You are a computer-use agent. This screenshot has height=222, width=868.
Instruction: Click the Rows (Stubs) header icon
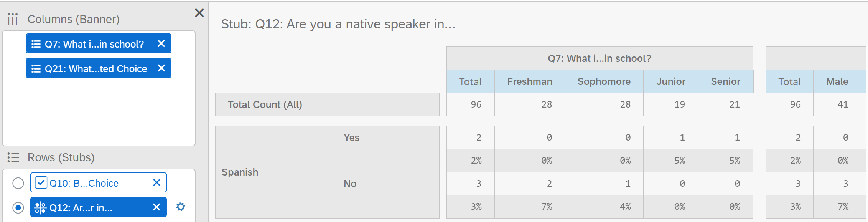pyautogui.click(x=13, y=157)
